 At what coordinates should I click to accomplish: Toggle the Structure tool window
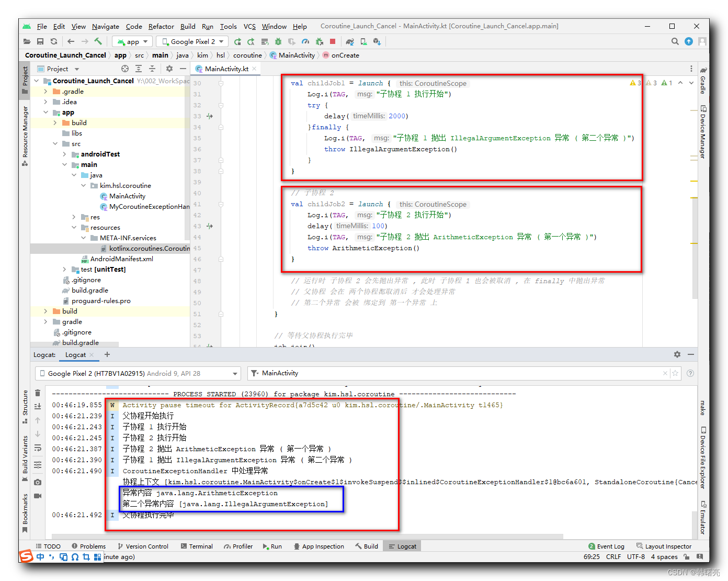pos(25,406)
